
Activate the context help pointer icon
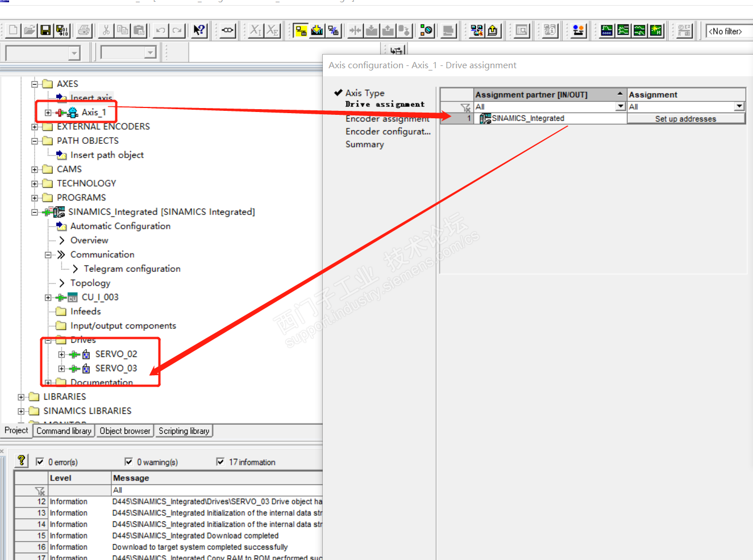[199, 30]
